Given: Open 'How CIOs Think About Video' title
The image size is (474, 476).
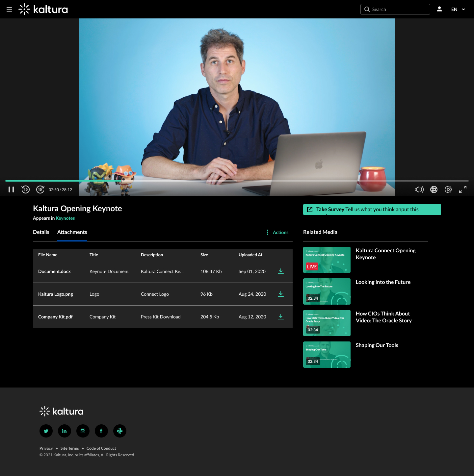Looking at the screenshot, I should pyautogui.click(x=384, y=317).
